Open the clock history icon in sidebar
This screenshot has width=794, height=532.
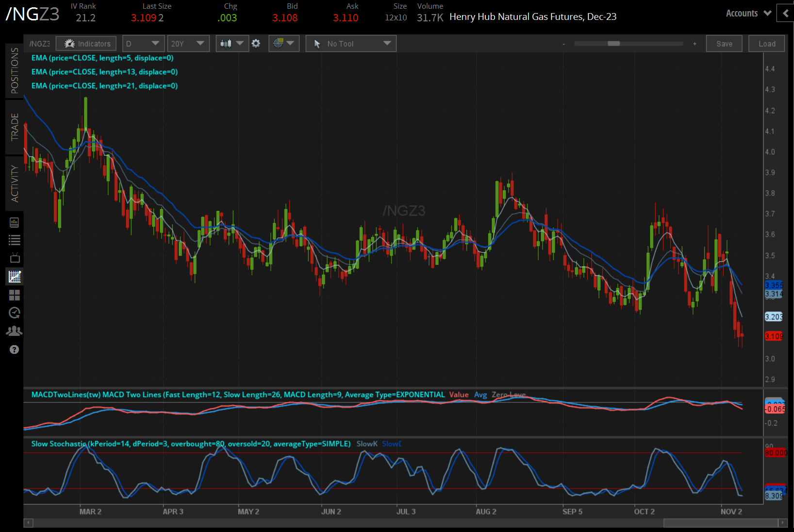[15, 313]
